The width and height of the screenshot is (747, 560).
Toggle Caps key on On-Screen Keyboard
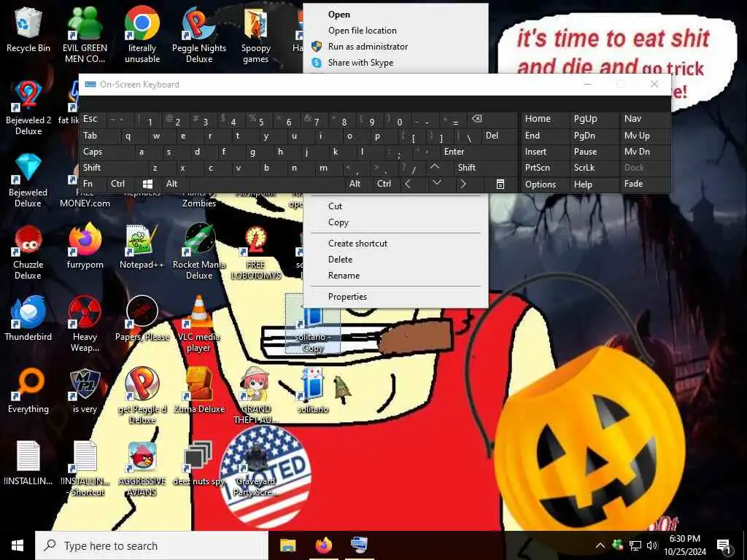pos(107,152)
